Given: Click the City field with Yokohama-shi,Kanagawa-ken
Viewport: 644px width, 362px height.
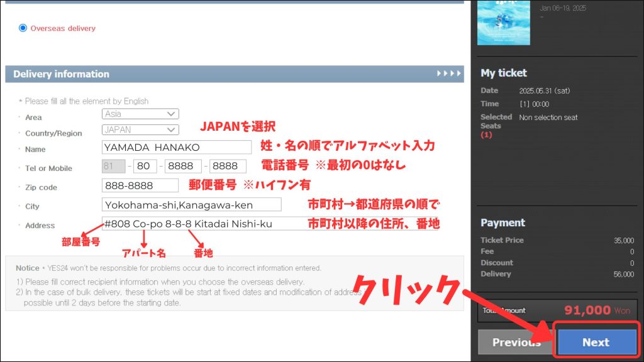Looking at the screenshot, I should (x=191, y=205).
